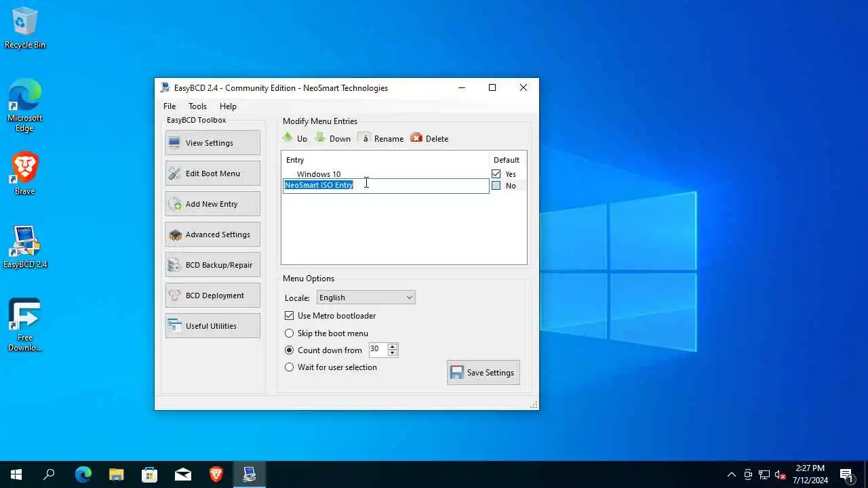Open the Tools menu
The height and width of the screenshot is (488, 868).
(197, 106)
